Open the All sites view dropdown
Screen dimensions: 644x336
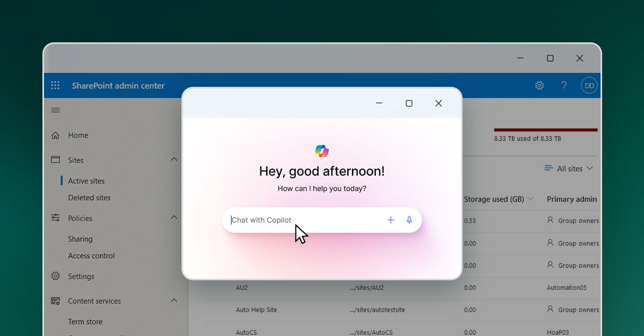568,168
